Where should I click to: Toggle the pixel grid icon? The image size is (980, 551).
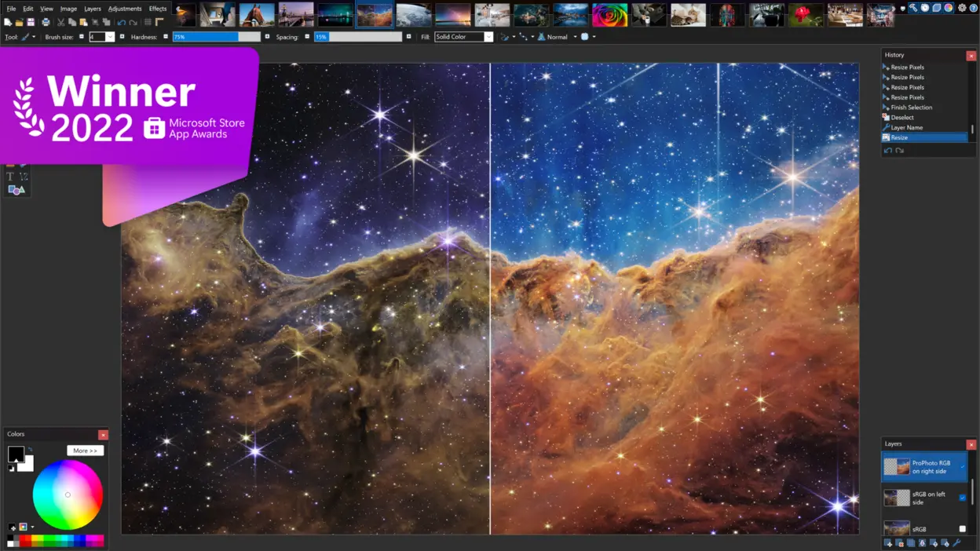pos(148,22)
